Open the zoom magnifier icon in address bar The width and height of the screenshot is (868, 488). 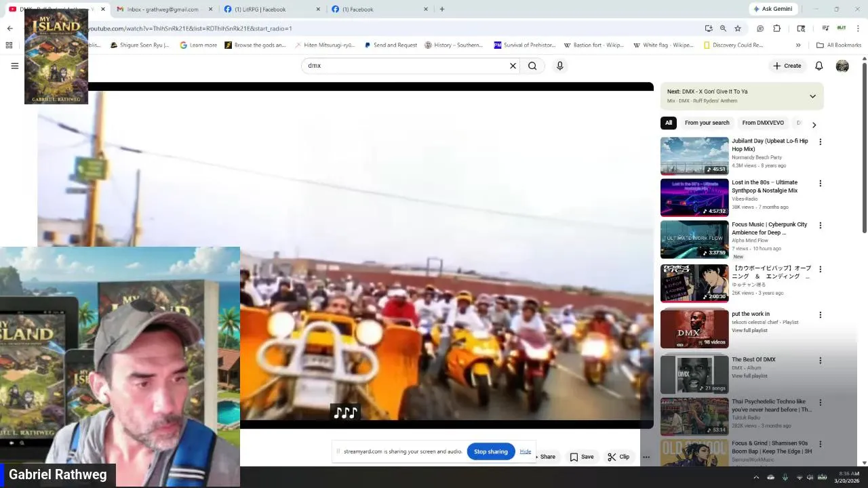click(723, 28)
